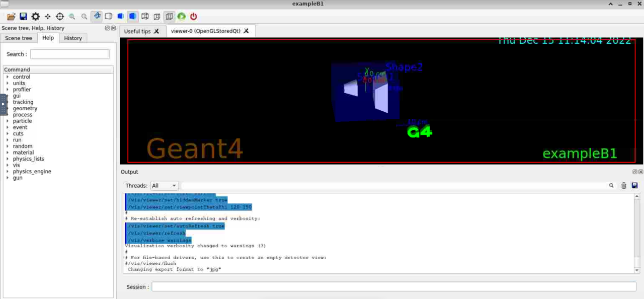Expand the event command group
644x299 pixels.
point(8,127)
